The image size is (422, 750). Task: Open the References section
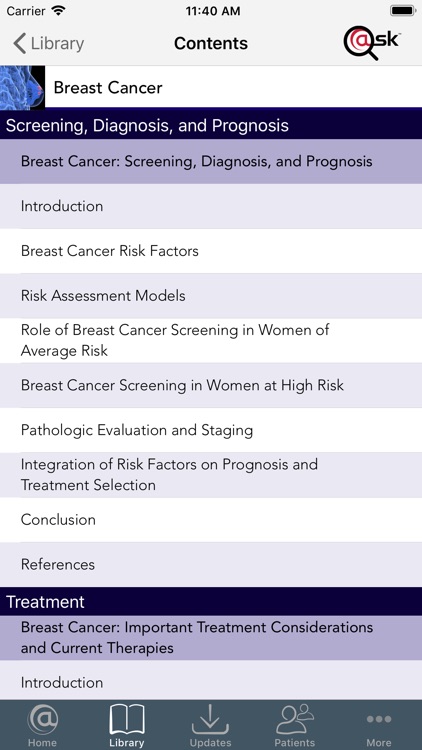click(x=211, y=564)
